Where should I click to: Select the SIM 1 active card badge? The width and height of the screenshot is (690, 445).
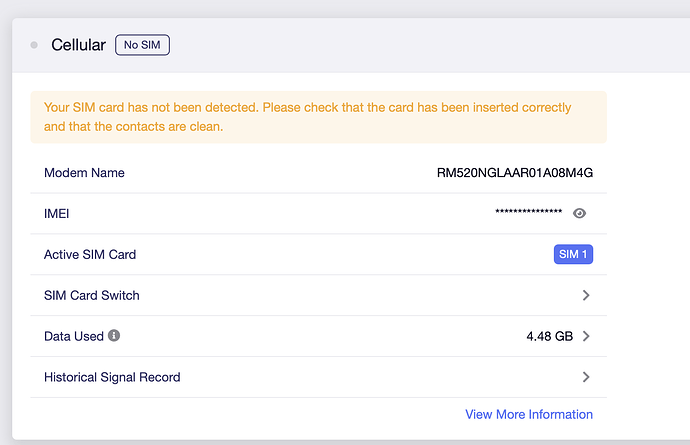coord(573,254)
